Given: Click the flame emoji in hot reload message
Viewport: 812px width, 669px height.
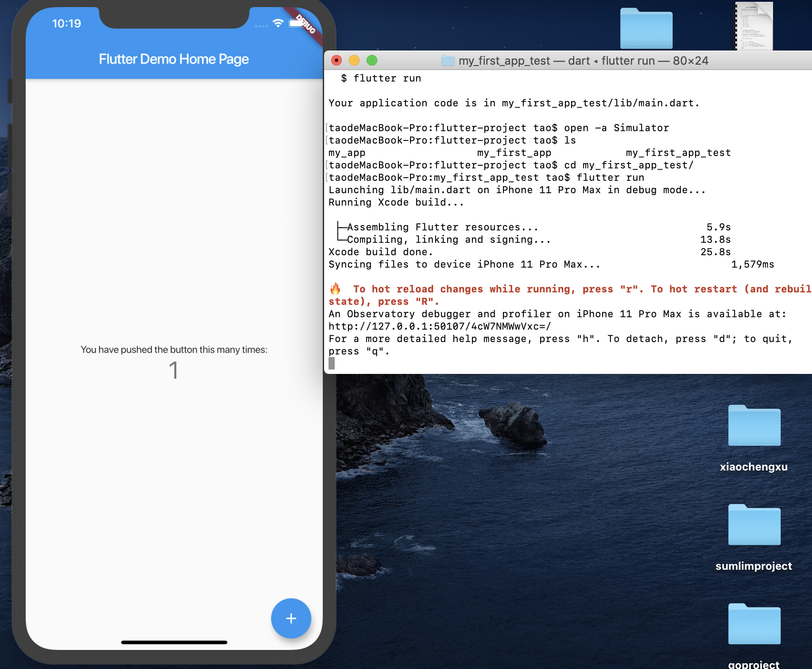Looking at the screenshot, I should point(335,289).
